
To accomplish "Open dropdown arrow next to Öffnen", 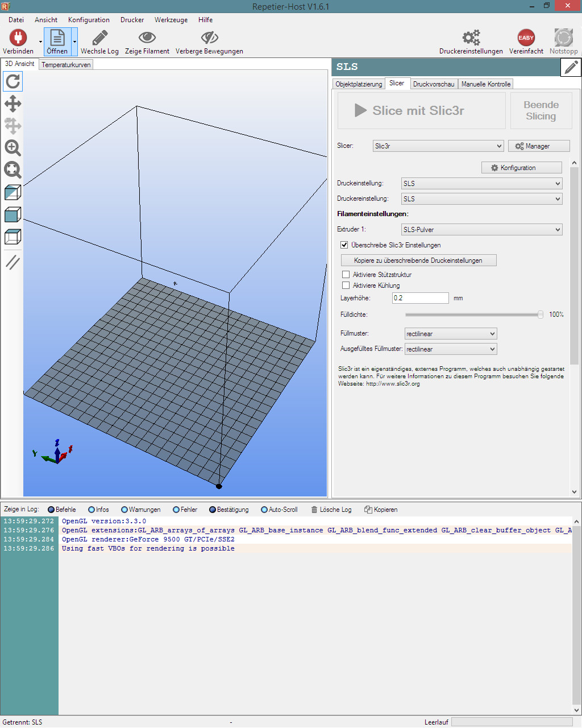I will click(x=74, y=42).
